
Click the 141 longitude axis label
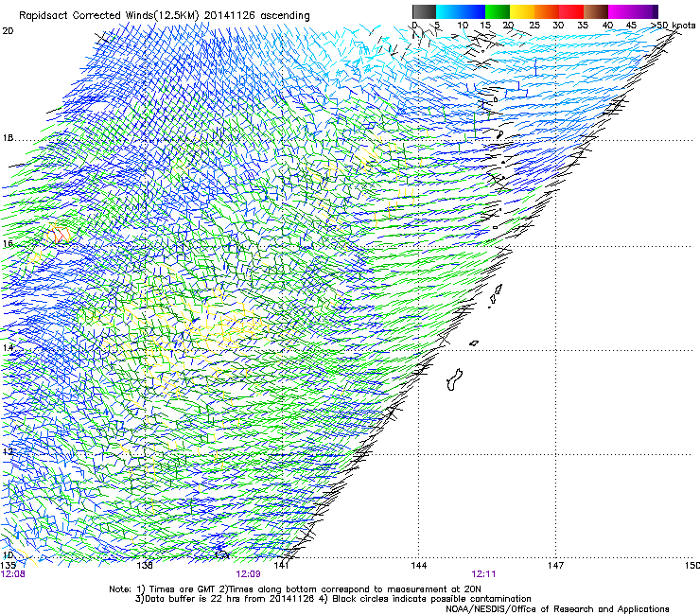pyautogui.click(x=281, y=565)
